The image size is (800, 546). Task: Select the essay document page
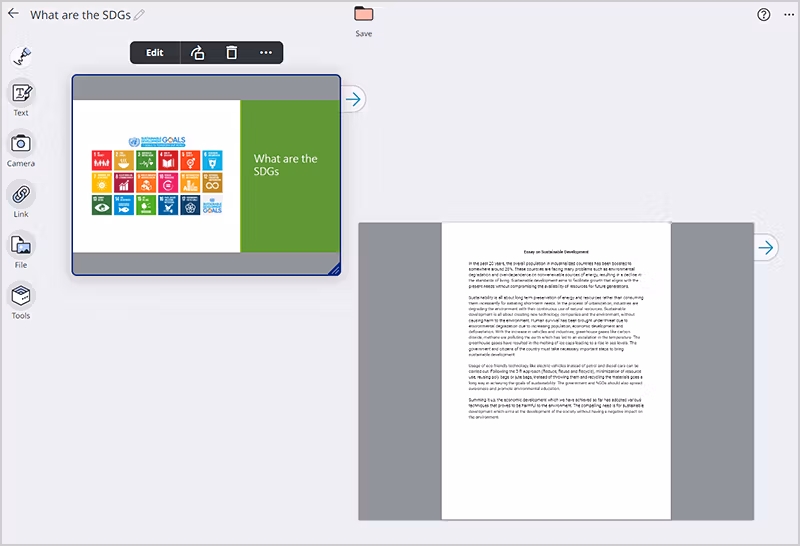coord(556,370)
